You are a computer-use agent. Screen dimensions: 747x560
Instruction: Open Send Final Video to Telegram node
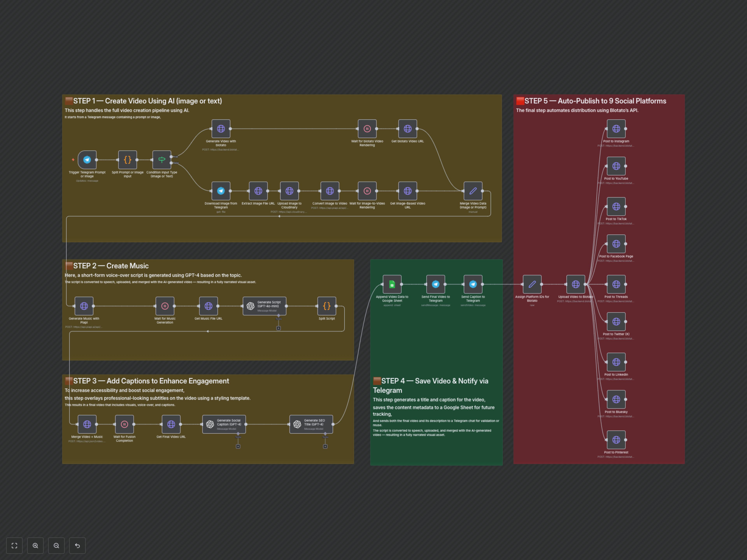pos(436,284)
